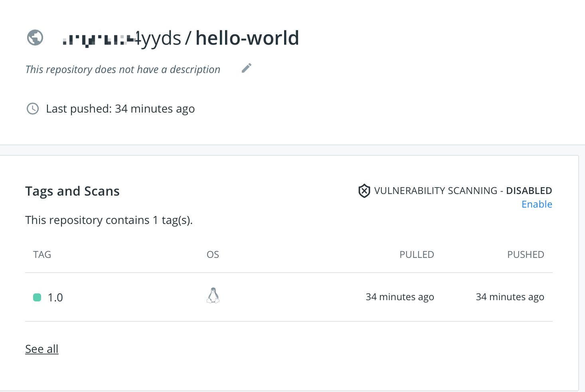Click the repository description placeholder text

pos(123,69)
